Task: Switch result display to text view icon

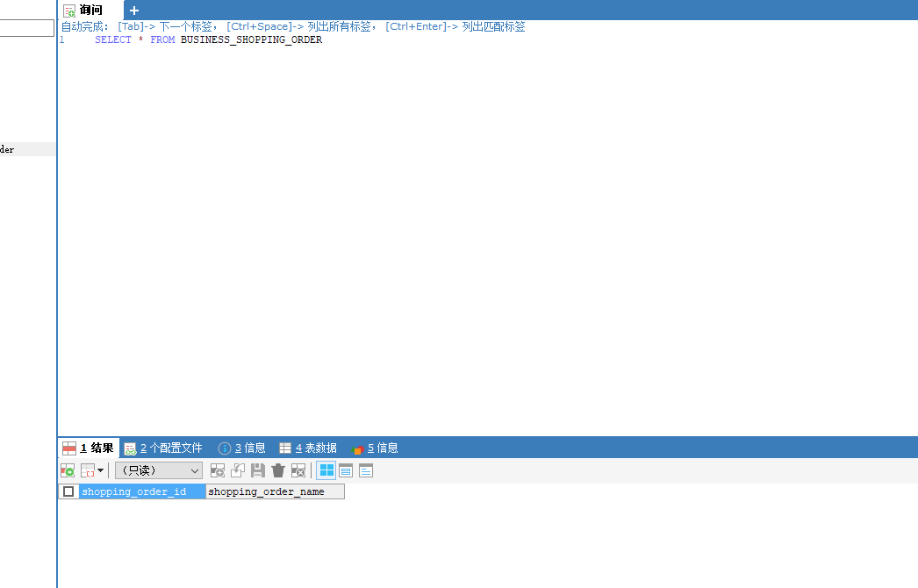Action: 366,470
